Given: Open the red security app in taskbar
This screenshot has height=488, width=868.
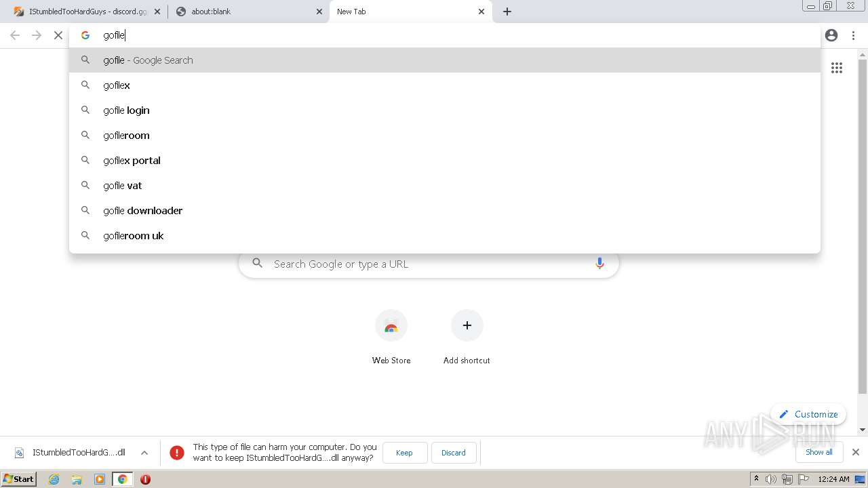Looking at the screenshot, I should (145, 479).
